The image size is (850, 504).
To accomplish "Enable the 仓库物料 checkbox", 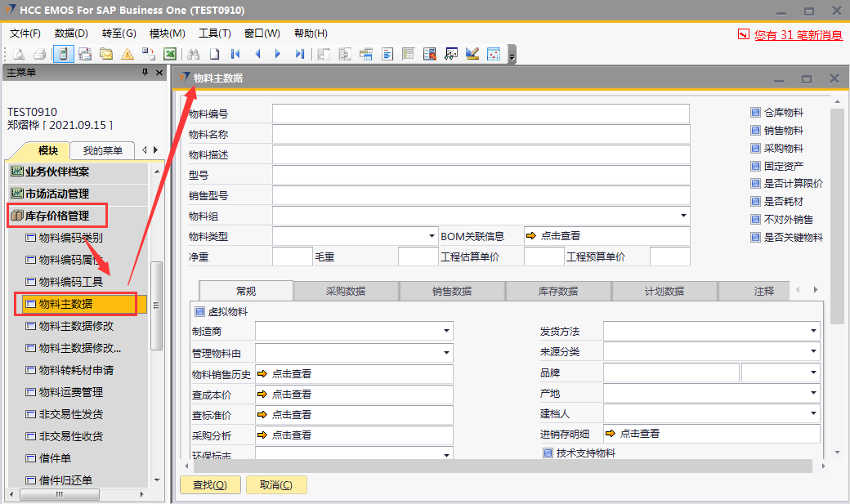I will tap(755, 113).
